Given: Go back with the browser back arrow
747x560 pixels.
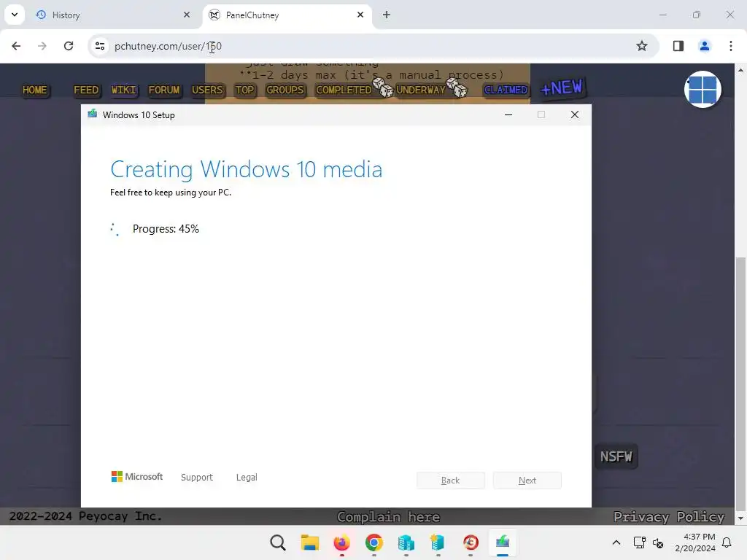Looking at the screenshot, I should pos(16,46).
